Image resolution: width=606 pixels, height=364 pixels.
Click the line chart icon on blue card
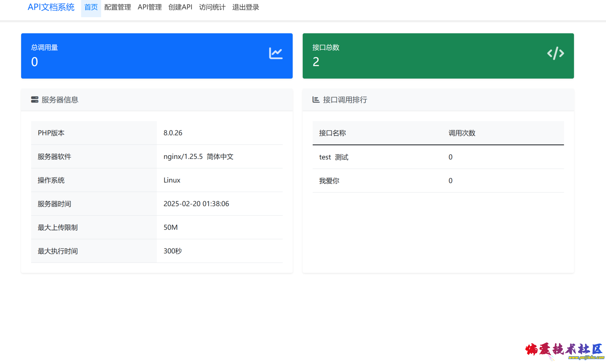[x=275, y=53]
